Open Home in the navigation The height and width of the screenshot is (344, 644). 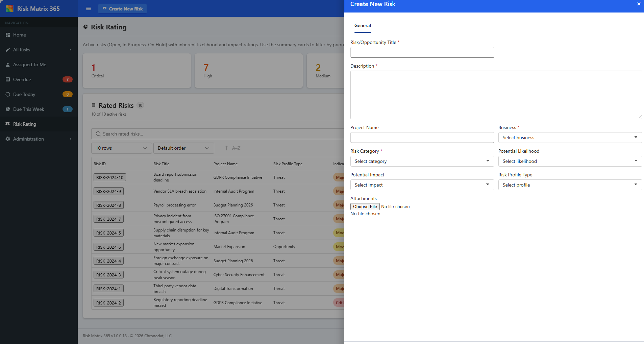click(39, 35)
